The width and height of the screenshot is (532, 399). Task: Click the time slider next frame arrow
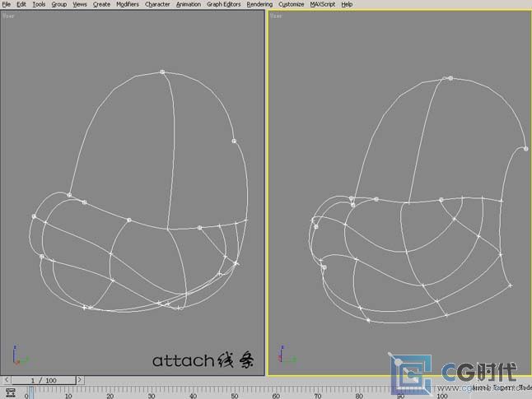[80, 380]
